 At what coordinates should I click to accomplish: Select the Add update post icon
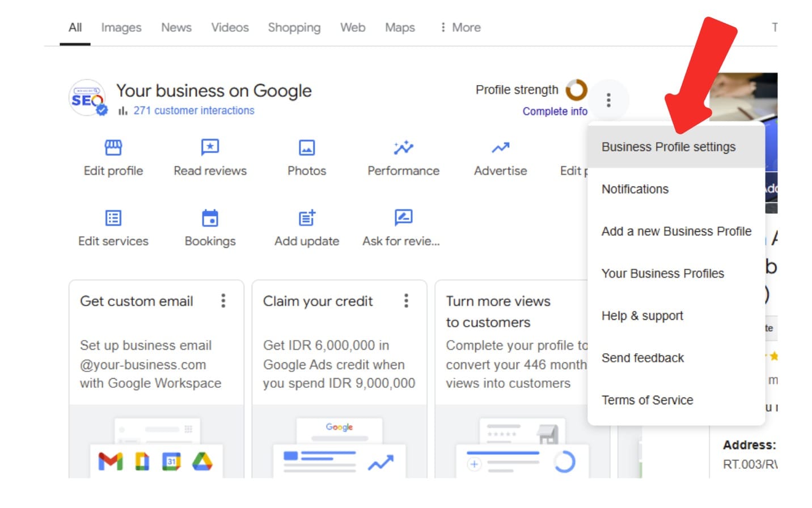point(307,218)
